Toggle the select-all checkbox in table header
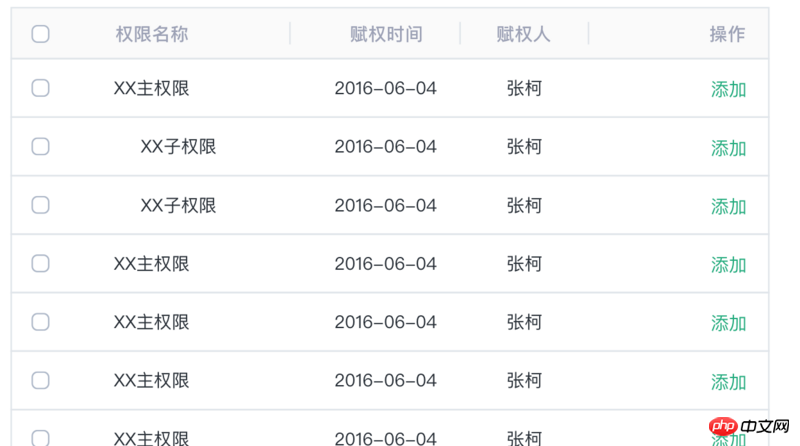Image resolution: width=800 pixels, height=446 pixels. point(40,35)
